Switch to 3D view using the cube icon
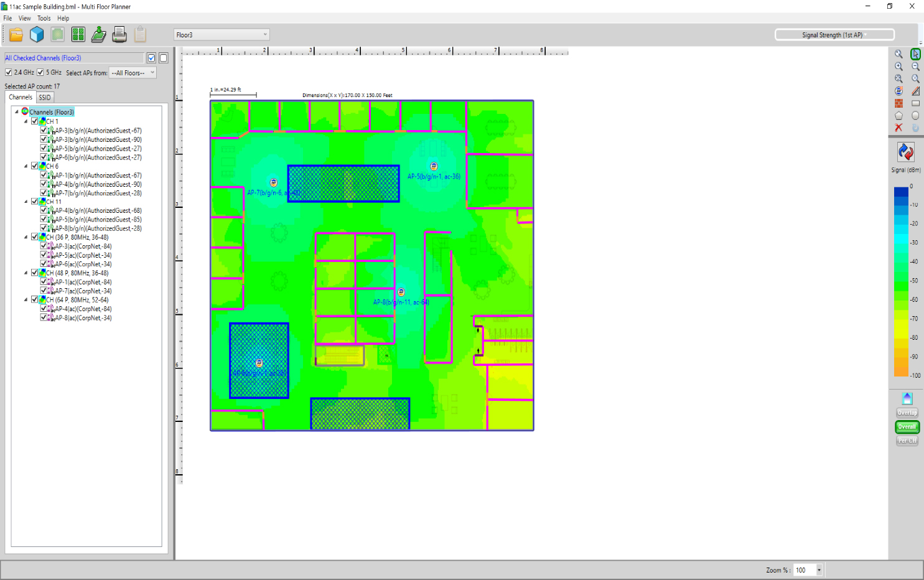This screenshot has height=580, width=924. point(36,34)
